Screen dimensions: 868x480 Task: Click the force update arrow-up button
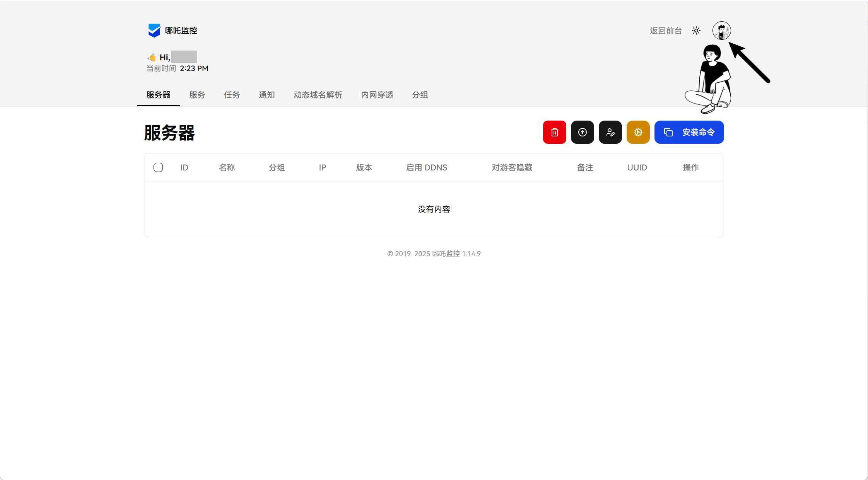[x=582, y=132]
